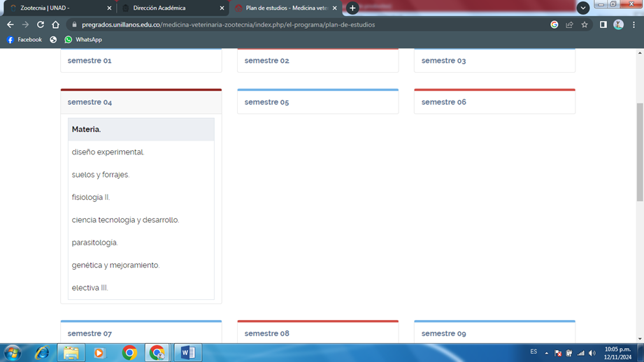The height and width of the screenshot is (362, 644).
Task: Click the share page icon in address bar
Action: click(x=569, y=24)
